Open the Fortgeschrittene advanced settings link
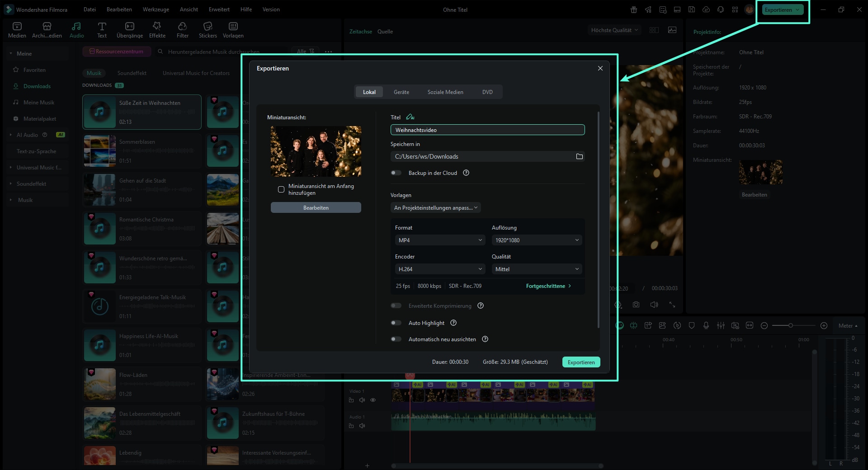868x470 pixels. tap(548, 286)
